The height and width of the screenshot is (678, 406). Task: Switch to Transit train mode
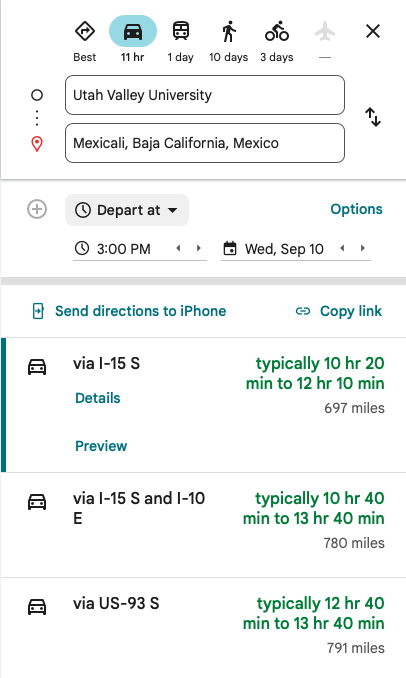(181, 32)
